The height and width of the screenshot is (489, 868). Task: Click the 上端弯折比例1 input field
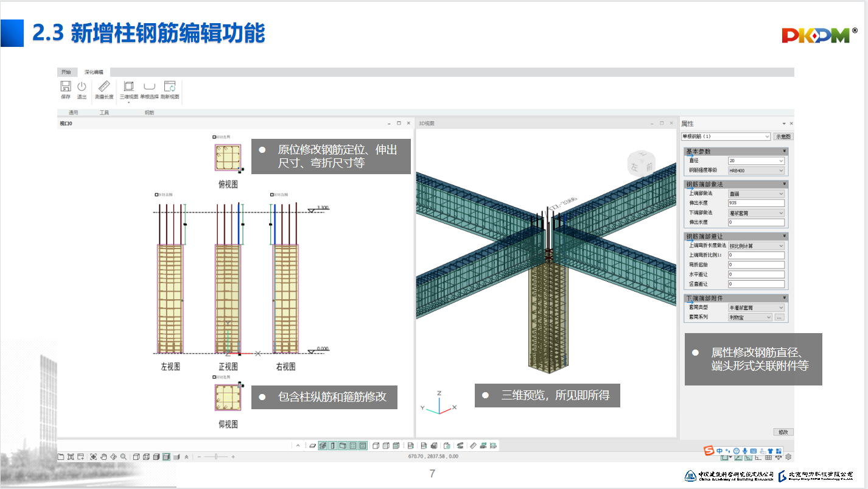point(756,255)
